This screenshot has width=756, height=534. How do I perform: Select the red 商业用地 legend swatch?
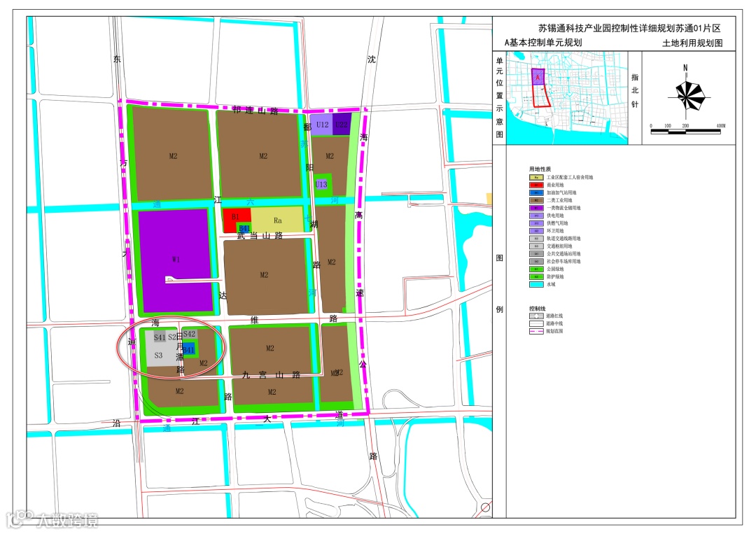[x=536, y=185]
